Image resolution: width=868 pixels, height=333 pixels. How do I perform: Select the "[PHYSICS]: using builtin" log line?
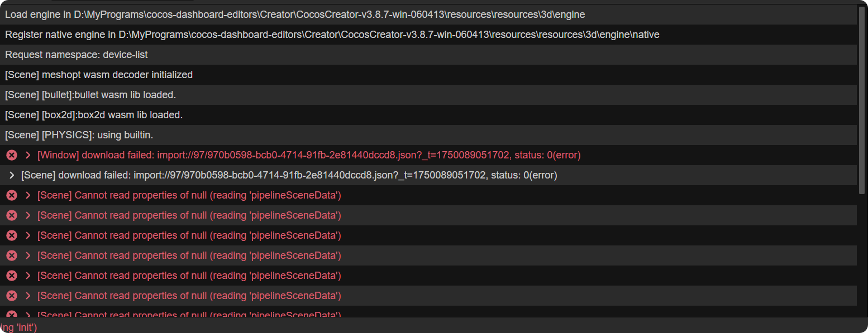pyautogui.click(x=79, y=135)
